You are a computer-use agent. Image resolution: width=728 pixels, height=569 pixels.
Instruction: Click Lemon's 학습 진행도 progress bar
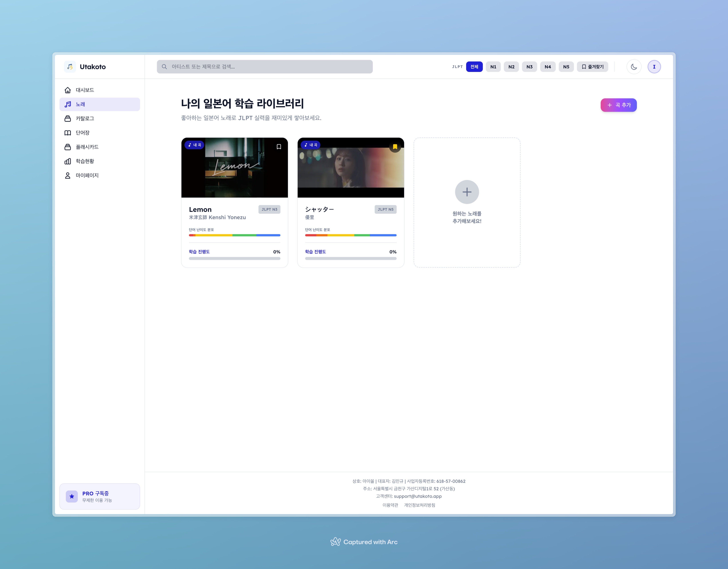coord(234,258)
